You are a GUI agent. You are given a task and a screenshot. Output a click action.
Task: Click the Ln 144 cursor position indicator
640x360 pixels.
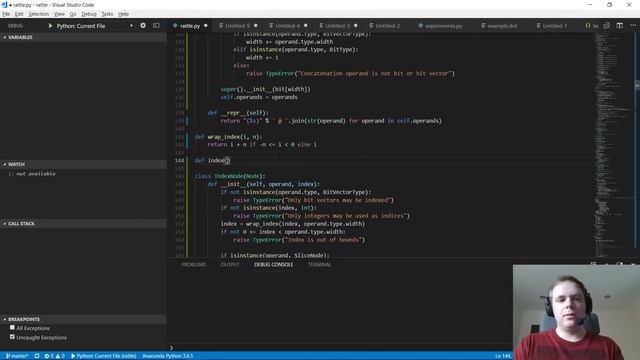coord(503,356)
